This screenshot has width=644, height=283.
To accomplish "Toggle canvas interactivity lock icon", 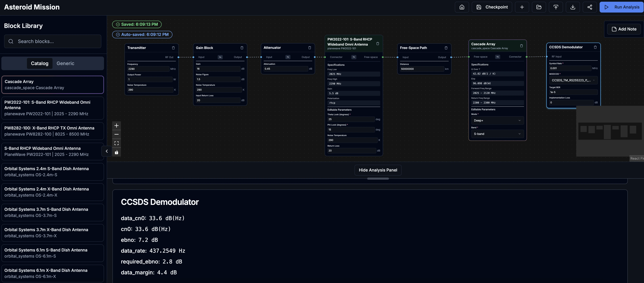I will tap(117, 152).
